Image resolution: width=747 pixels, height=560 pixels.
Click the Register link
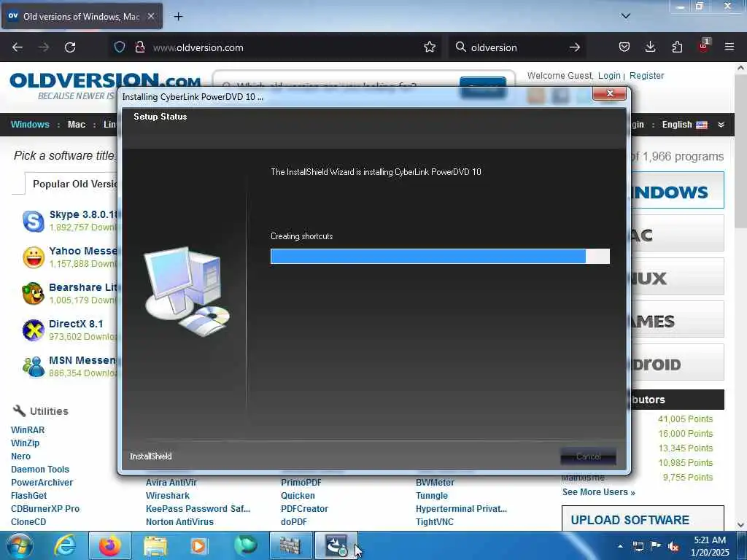[646, 75]
